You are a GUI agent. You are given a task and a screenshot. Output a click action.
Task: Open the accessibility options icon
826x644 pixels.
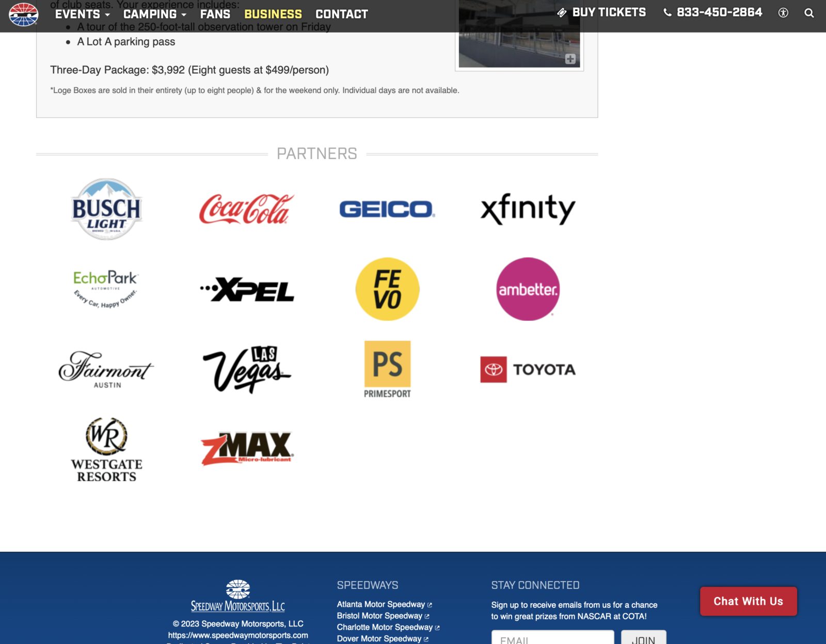783,13
